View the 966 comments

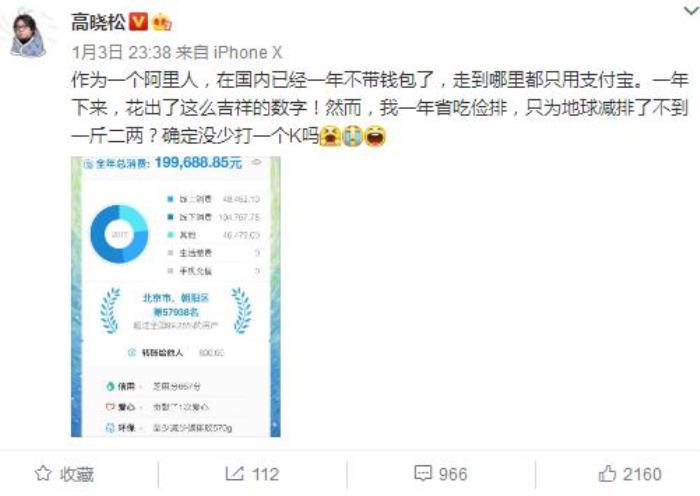(x=453, y=474)
